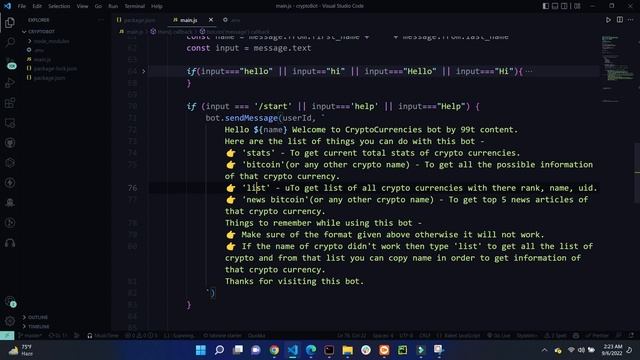Open Customize Layout in title bar
This screenshot has height=360, width=640.
click(577, 6)
